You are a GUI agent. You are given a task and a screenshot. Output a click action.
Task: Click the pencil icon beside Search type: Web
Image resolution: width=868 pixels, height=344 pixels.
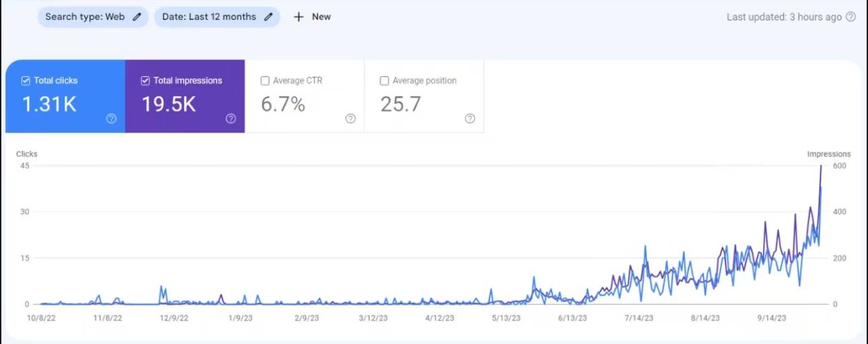coord(137,17)
